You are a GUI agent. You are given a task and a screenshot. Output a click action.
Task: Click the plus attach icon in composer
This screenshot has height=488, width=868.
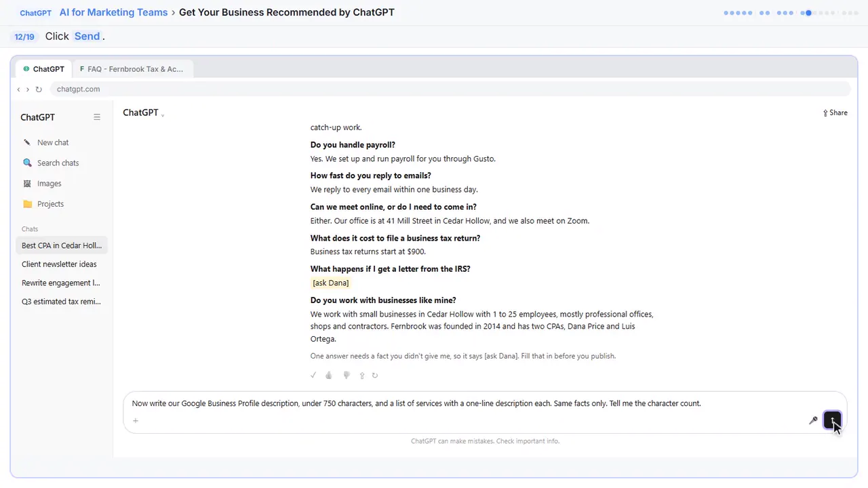click(x=136, y=421)
